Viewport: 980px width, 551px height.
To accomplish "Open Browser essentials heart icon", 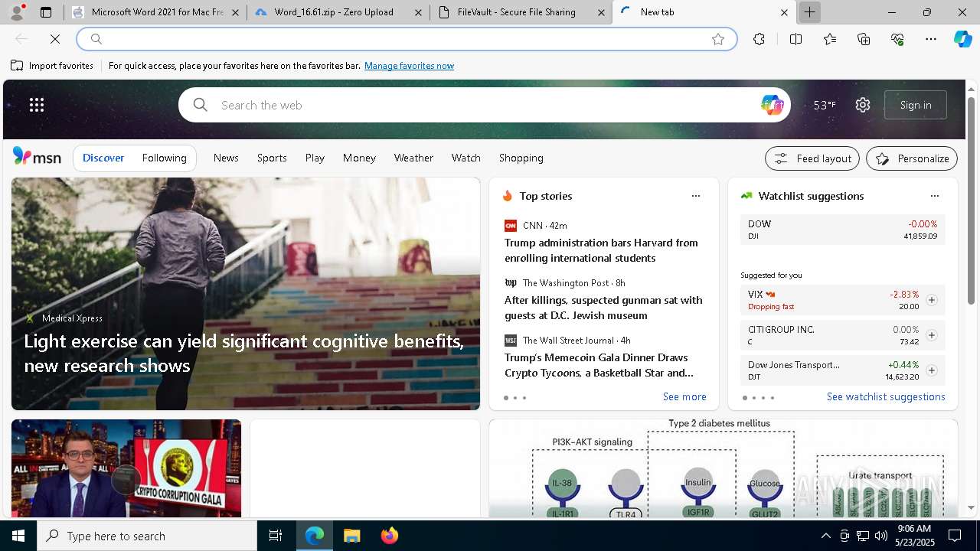I will (x=897, y=39).
